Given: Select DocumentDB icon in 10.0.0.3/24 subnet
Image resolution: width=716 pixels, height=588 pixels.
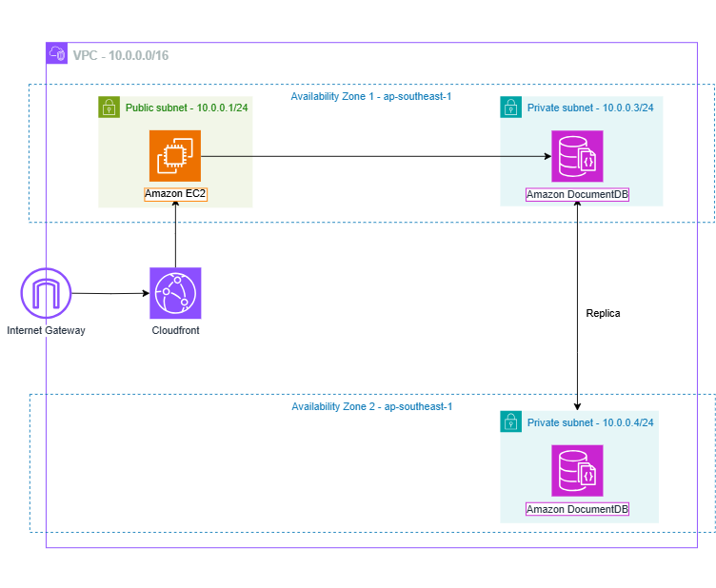Looking at the screenshot, I should coord(577,156).
